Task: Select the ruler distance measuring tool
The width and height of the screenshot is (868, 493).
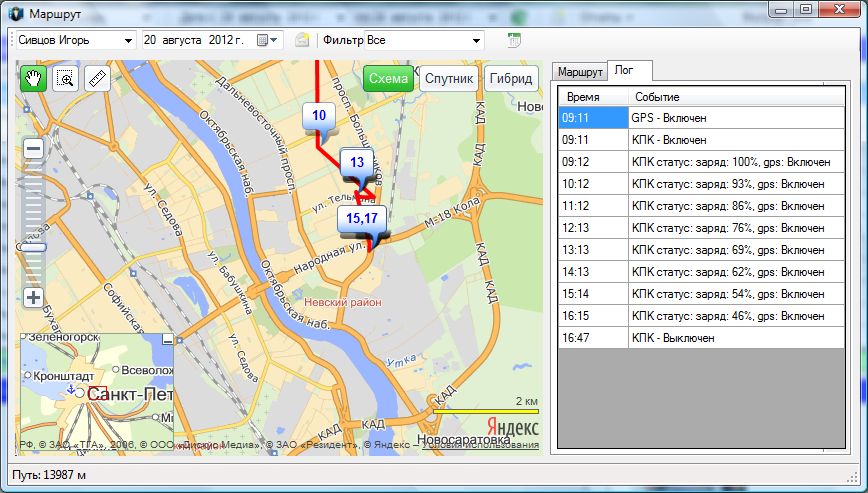Action: [x=97, y=79]
